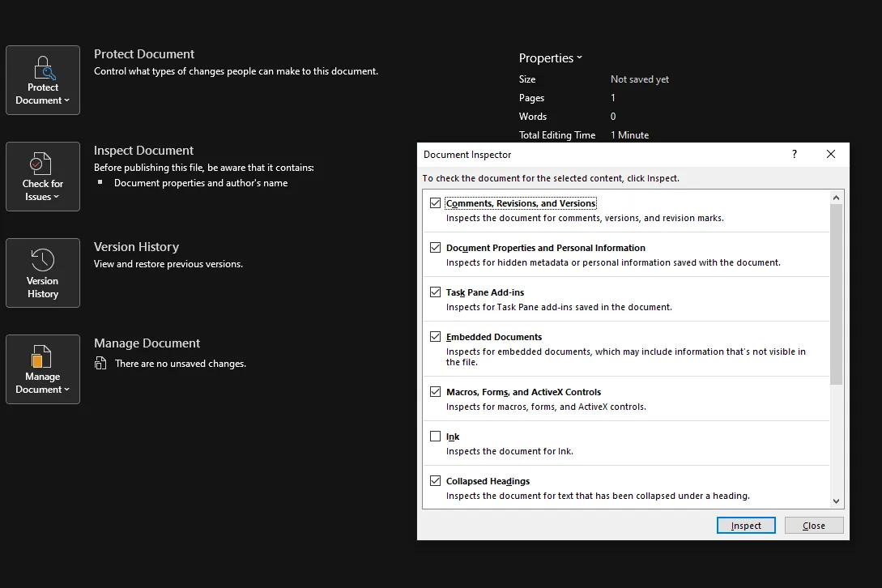Click the inspector list scrollbar thumb
This screenshot has width=882, height=588.
tap(837, 292)
